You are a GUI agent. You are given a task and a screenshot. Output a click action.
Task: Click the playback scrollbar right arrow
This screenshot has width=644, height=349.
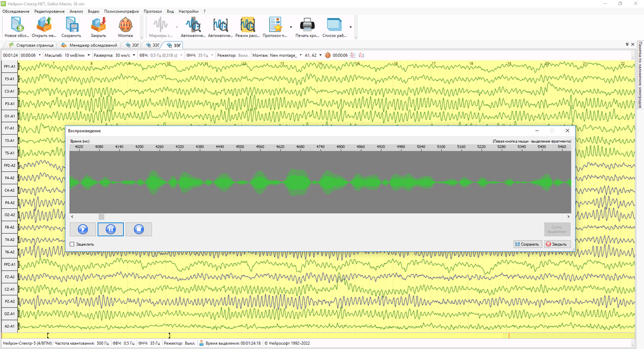[x=569, y=216]
